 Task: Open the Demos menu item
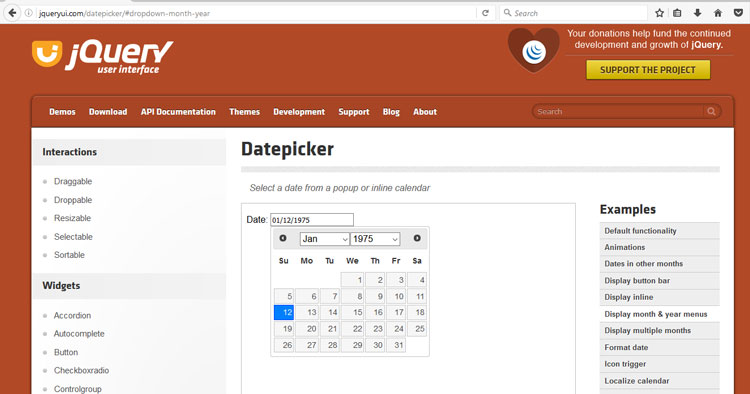(x=62, y=112)
